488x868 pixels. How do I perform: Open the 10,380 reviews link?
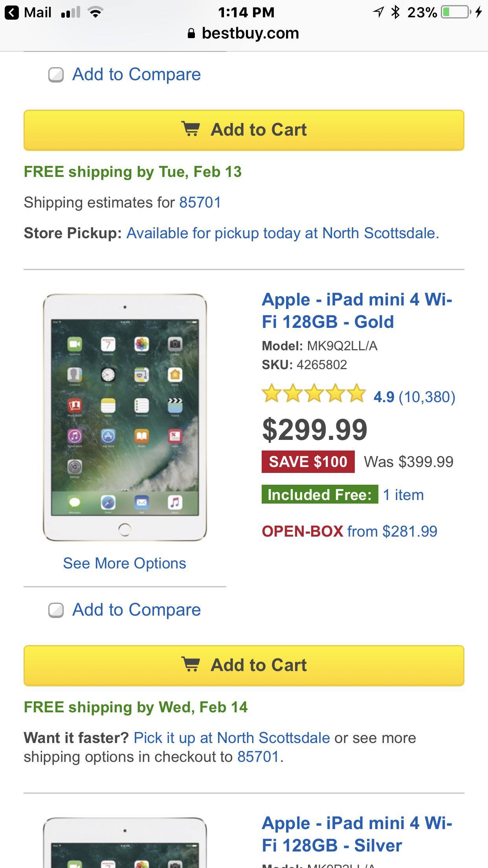[427, 397]
